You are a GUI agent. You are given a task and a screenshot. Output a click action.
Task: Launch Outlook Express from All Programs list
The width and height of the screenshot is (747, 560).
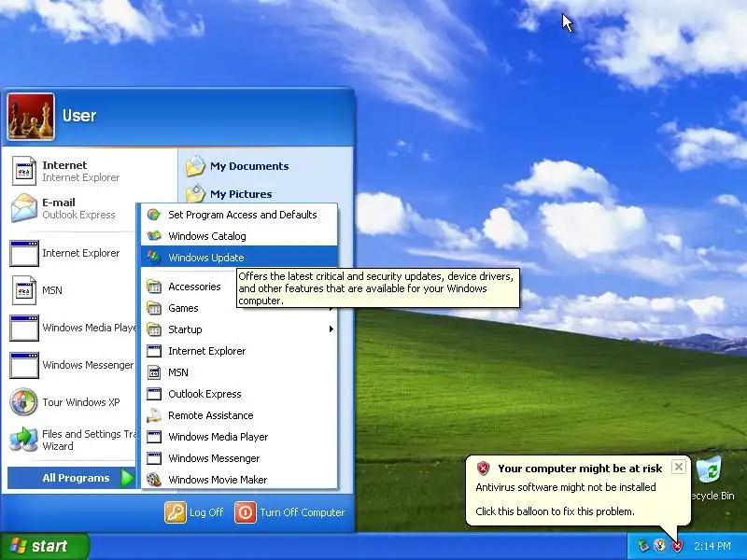pos(239,394)
